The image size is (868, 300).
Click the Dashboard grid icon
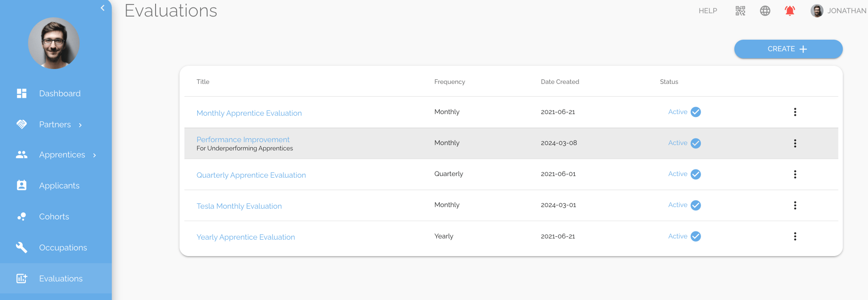pyautogui.click(x=21, y=93)
